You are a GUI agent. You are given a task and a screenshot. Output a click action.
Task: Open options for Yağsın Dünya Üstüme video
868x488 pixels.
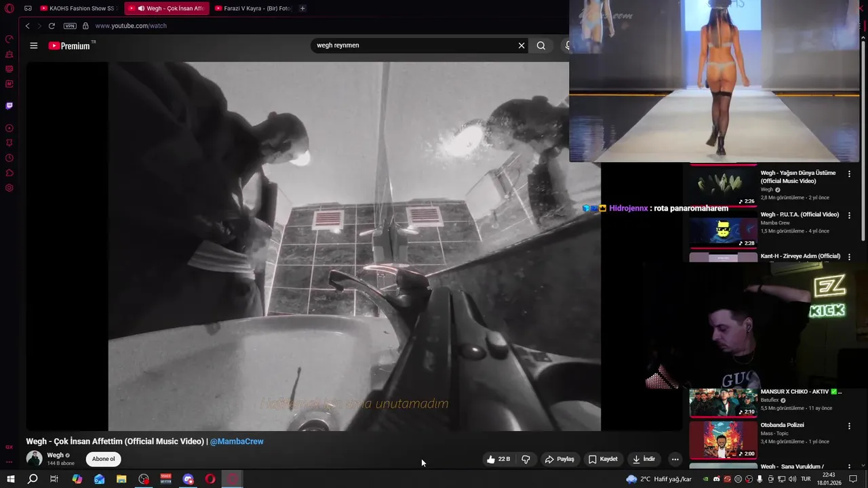[x=849, y=174]
